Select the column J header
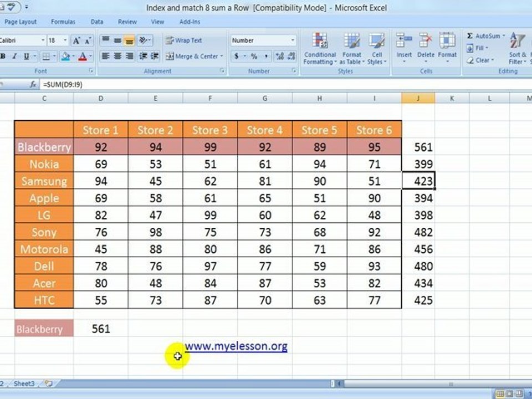 (x=418, y=99)
